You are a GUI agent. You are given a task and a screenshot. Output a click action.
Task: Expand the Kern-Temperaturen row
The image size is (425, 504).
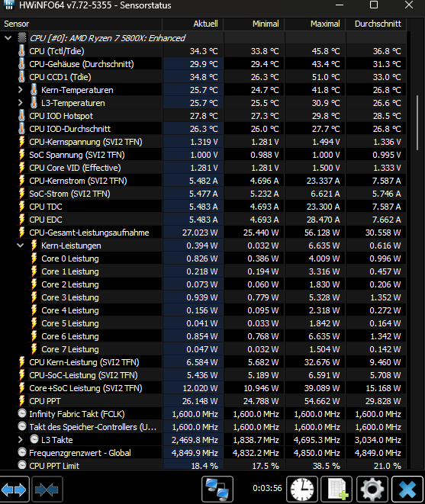click(21, 90)
